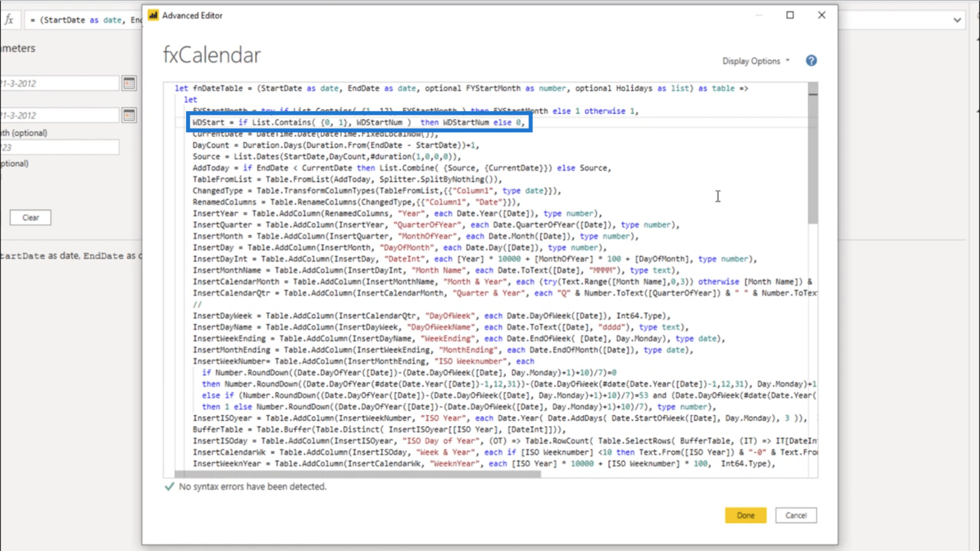Click the Power BI icon in Advanced Editor title

pos(153,15)
